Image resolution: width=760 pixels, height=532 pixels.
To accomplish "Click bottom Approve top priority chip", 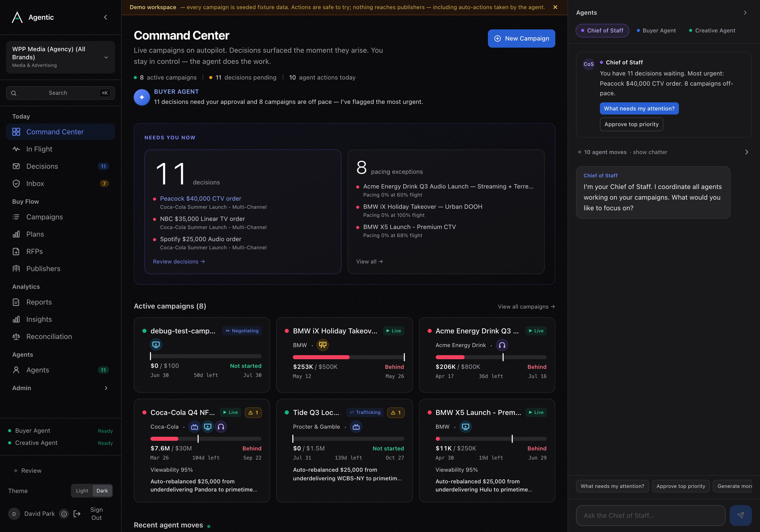I will (x=680, y=486).
